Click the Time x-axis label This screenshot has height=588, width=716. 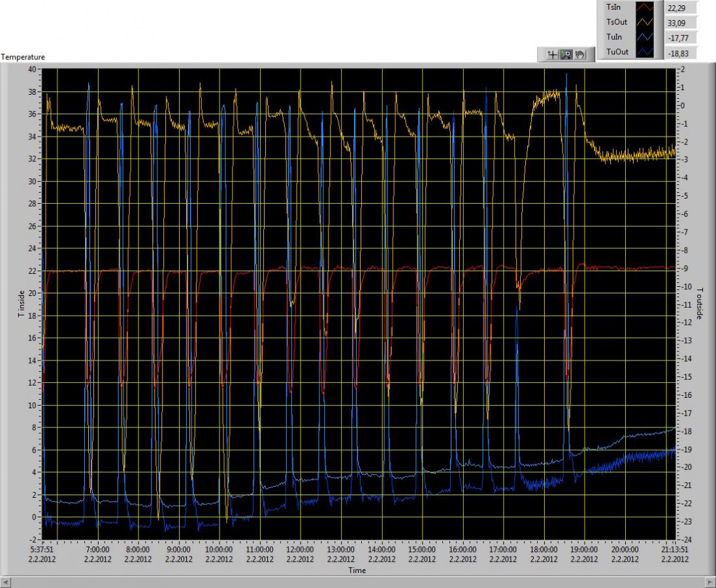tap(357, 570)
